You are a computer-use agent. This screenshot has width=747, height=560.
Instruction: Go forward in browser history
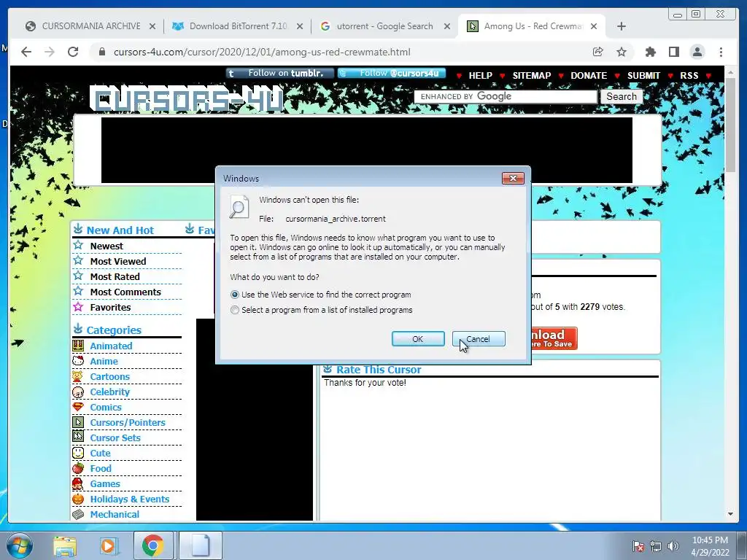click(x=50, y=52)
